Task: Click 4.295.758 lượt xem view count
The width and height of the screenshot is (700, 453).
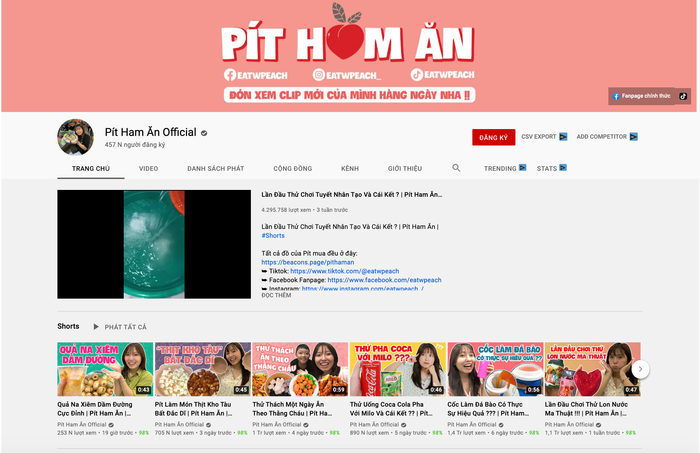Action: click(x=286, y=210)
